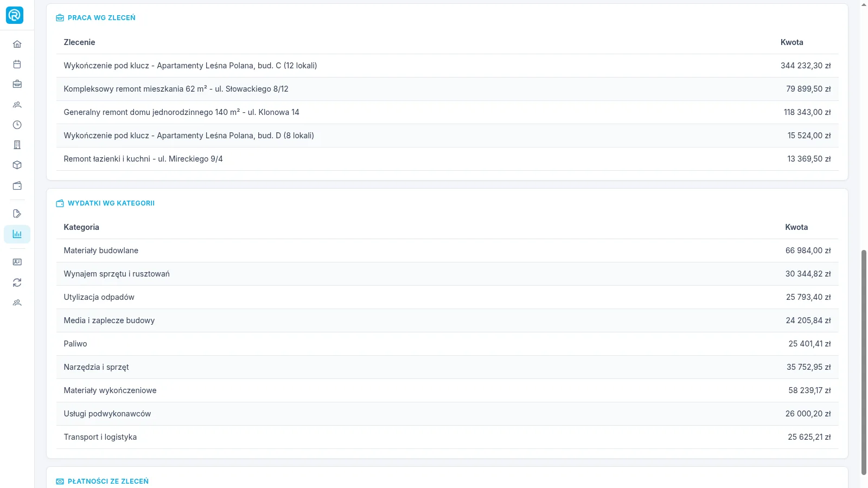Select the bar chart reports icon
Screen dimensions: 868x488
coord(17,234)
